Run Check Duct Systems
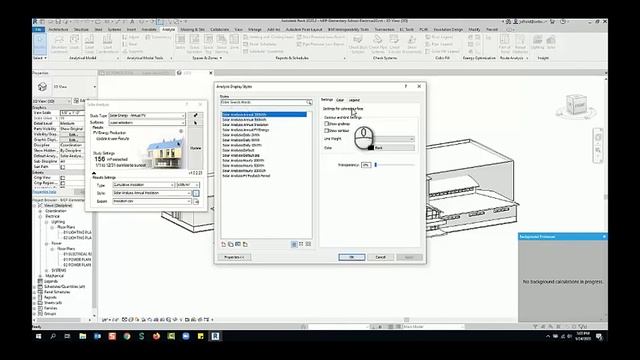This screenshot has width=640, height=360. coord(358,44)
